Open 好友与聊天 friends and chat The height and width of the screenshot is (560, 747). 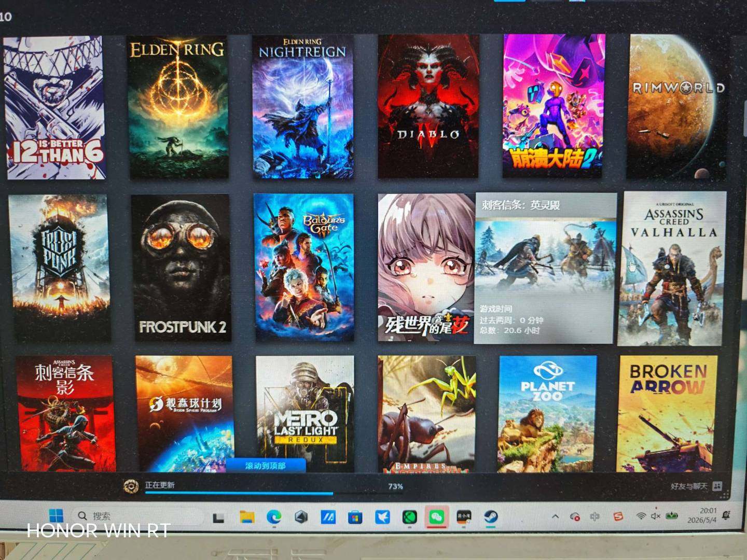tap(689, 486)
